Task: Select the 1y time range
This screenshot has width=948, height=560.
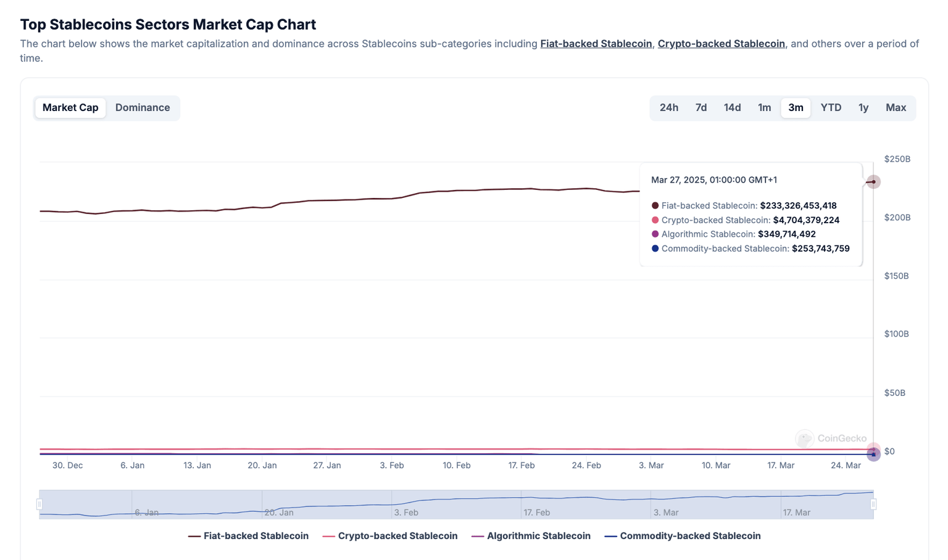Action: coord(863,108)
